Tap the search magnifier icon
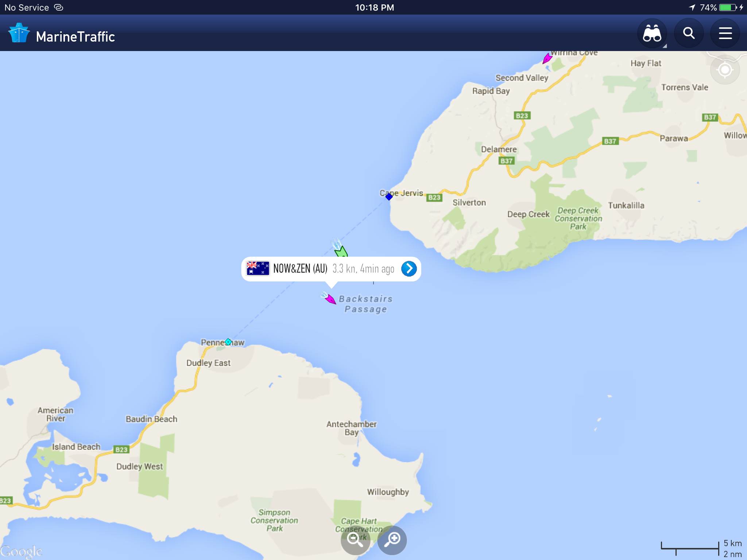Screen dimensions: 747x560 [689, 34]
